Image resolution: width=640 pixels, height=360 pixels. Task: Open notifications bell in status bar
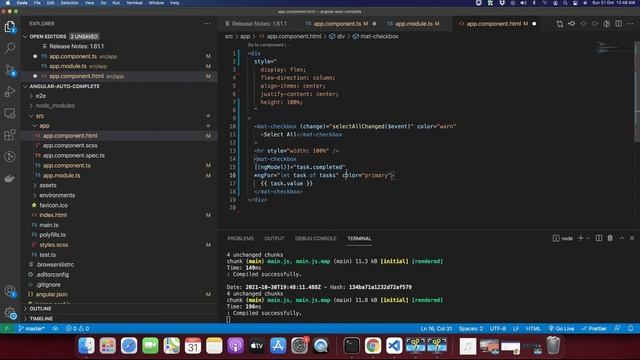coord(631,329)
